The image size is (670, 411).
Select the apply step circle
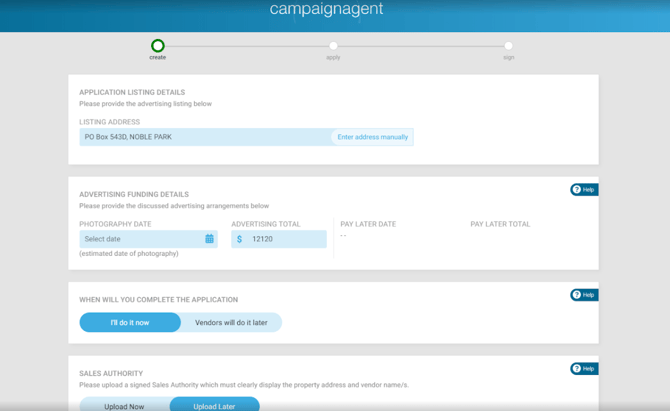[333, 46]
